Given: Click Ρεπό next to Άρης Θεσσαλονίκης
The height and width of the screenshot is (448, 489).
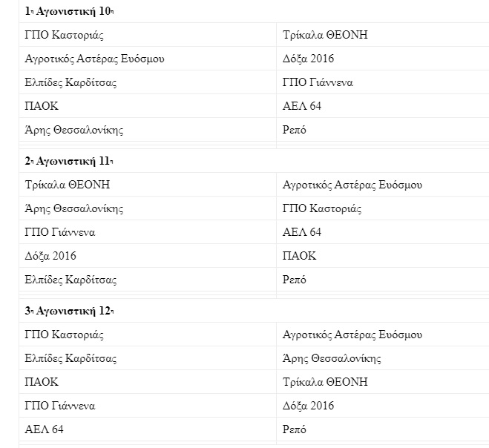Looking at the screenshot, I should click(x=295, y=130).
